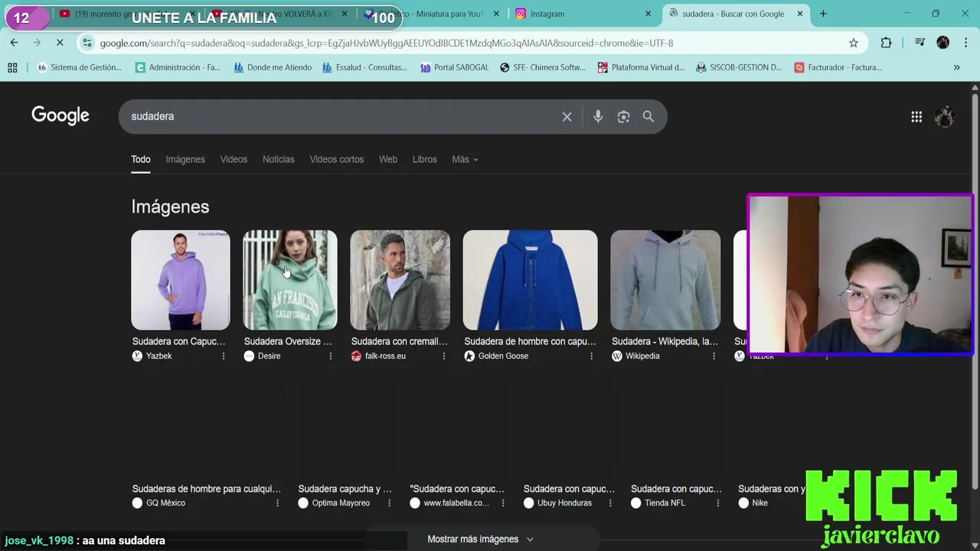Close the Instagram tab
The height and width of the screenshot is (551, 980).
648,14
